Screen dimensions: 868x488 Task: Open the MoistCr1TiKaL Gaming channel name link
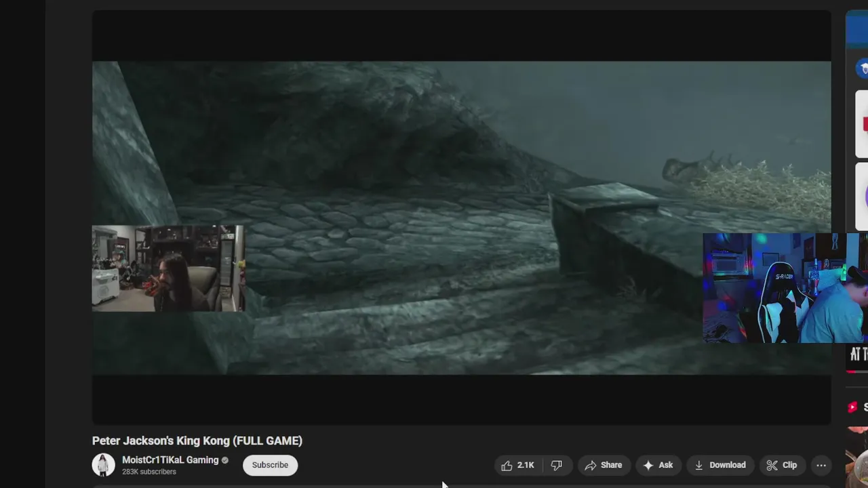point(170,460)
